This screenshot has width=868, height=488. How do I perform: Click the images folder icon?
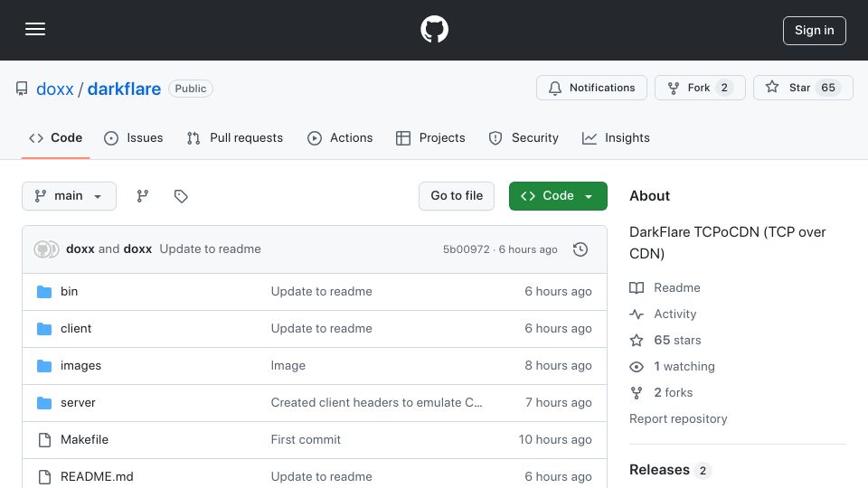(44, 366)
